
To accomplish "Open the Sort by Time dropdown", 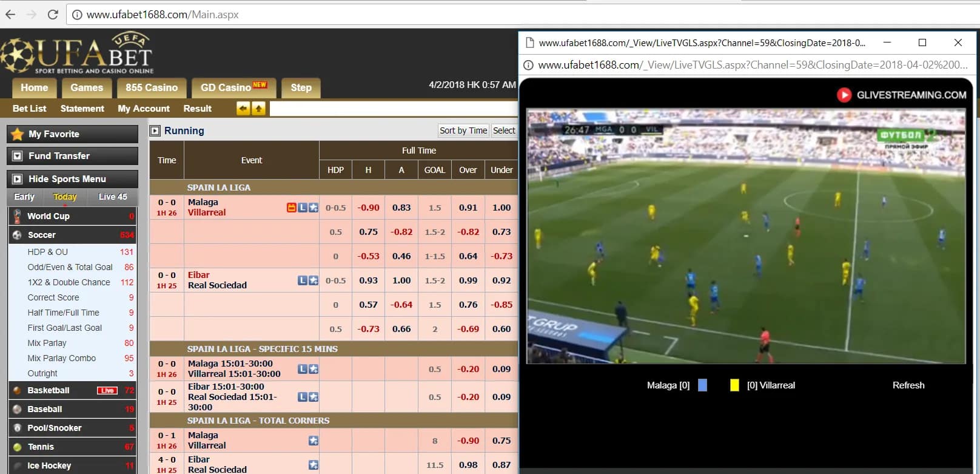I will [463, 130].
